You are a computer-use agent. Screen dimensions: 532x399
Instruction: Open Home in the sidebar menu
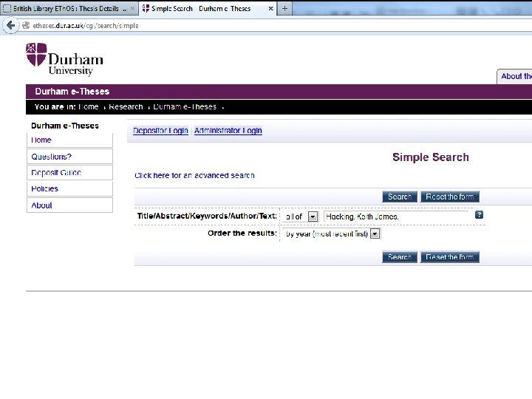(69, 140)
